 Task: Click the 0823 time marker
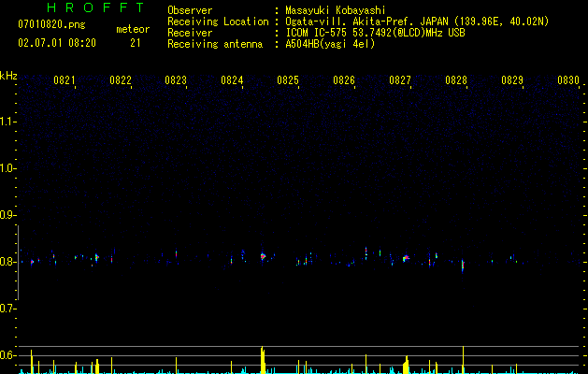coord(176,80)
